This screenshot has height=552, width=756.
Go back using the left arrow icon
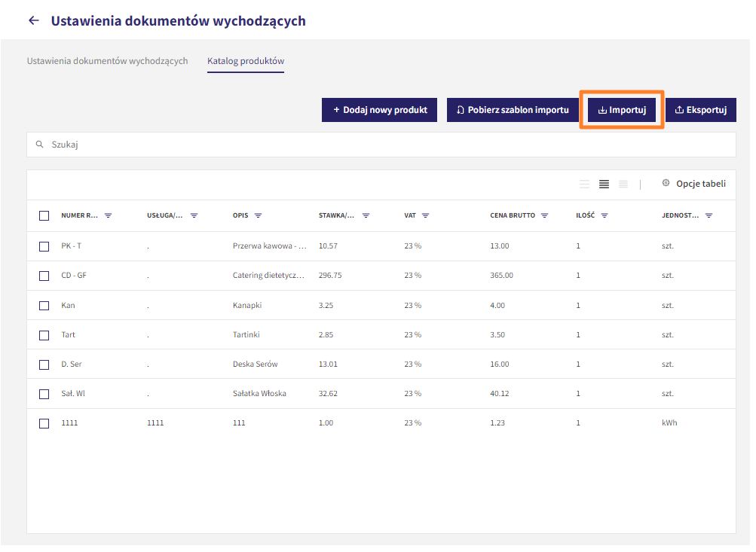33,20
